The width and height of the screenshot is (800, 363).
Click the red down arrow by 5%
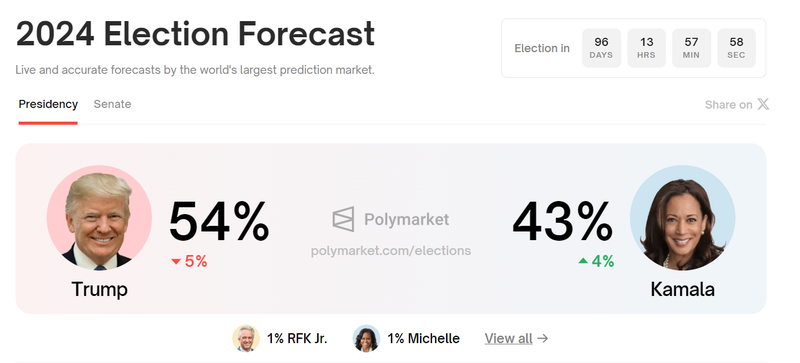tap(176, 262)
